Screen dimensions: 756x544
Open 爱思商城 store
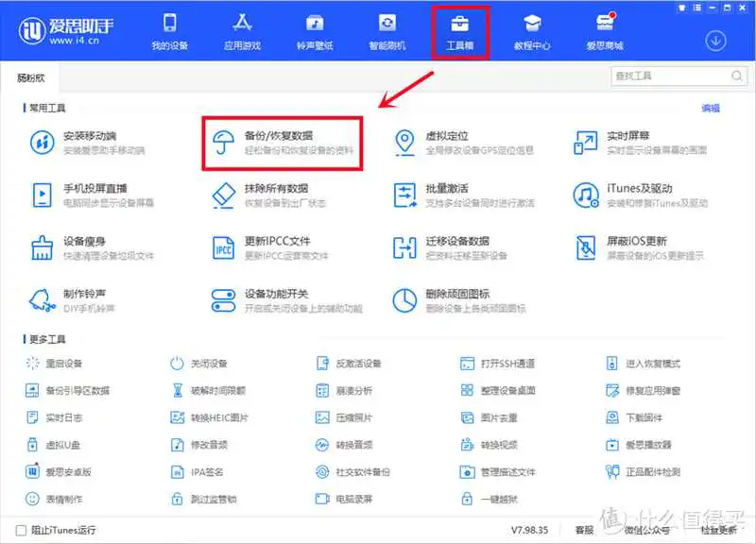(605, 32)
